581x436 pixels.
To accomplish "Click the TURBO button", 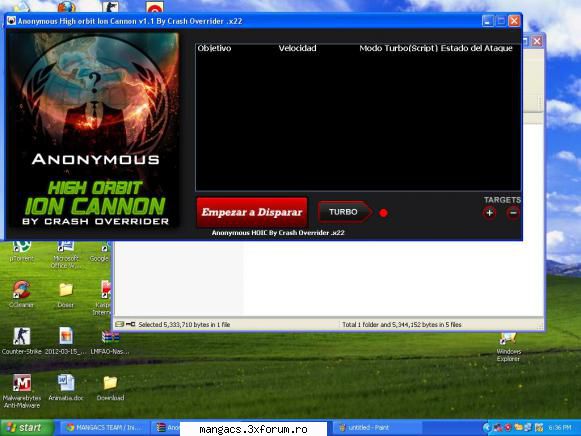I will tap(345, 212).
